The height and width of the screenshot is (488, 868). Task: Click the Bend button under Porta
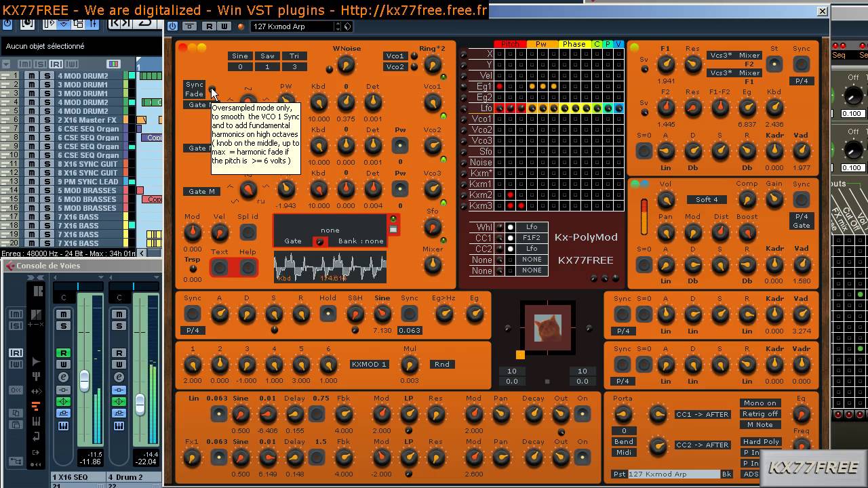[x=624, y=442]
